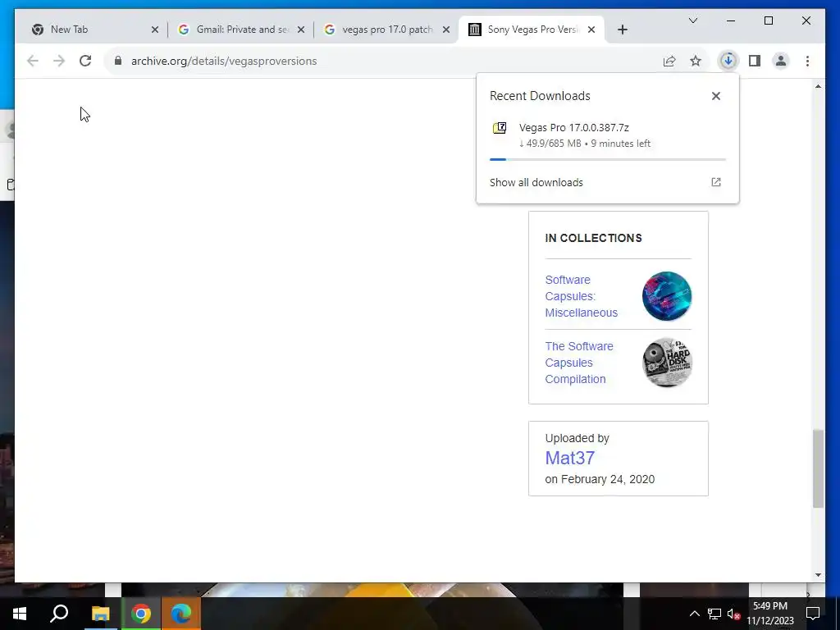This screenshot has height=630, width=840.
Task: Open the Windows notification center
Action: 813,614
